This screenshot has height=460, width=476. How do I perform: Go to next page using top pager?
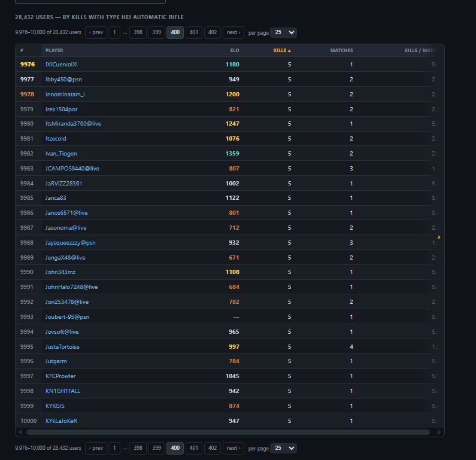click(x=234, y=32)
